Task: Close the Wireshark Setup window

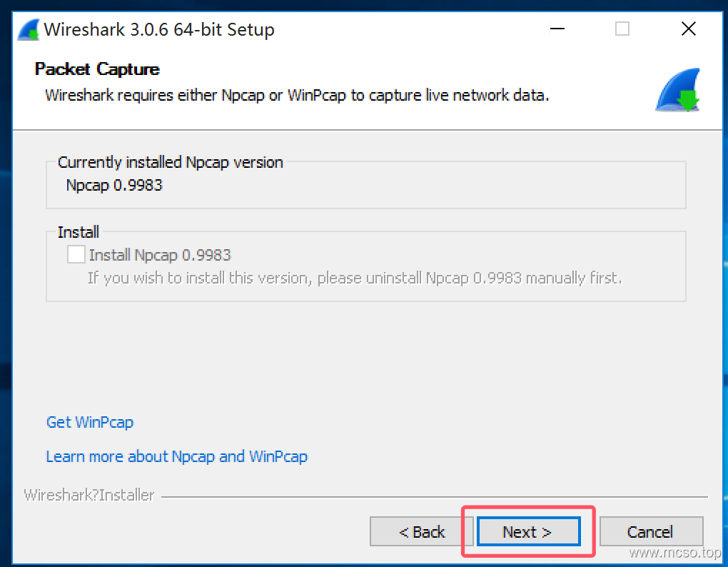Action: pos(689,29)
